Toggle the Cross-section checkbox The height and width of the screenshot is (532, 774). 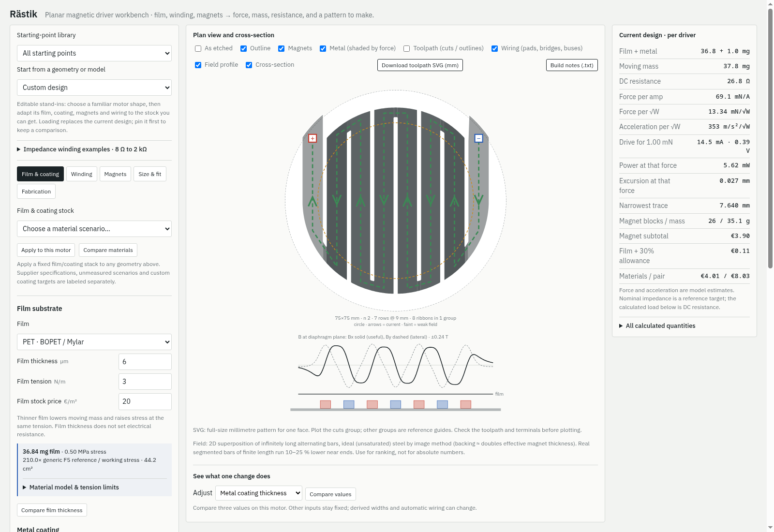249,65
